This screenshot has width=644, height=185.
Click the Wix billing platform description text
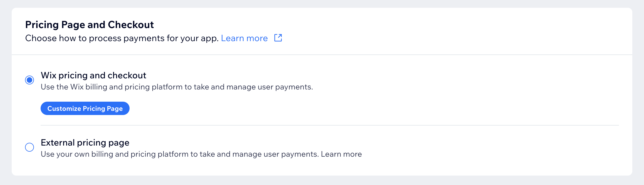(x=177, y=87)
